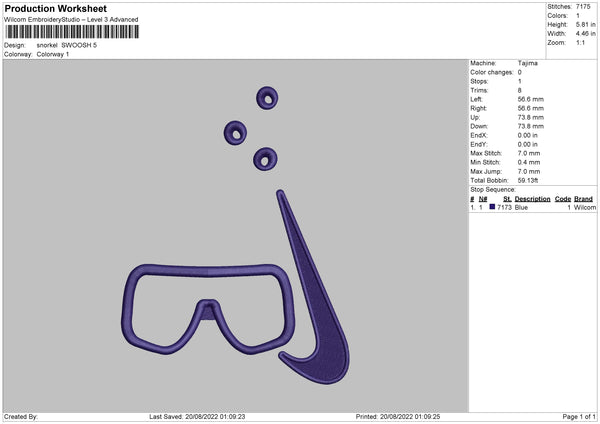The image size is (600, 424).
Task: Click the Production Worksheet title
Action: 55,8
